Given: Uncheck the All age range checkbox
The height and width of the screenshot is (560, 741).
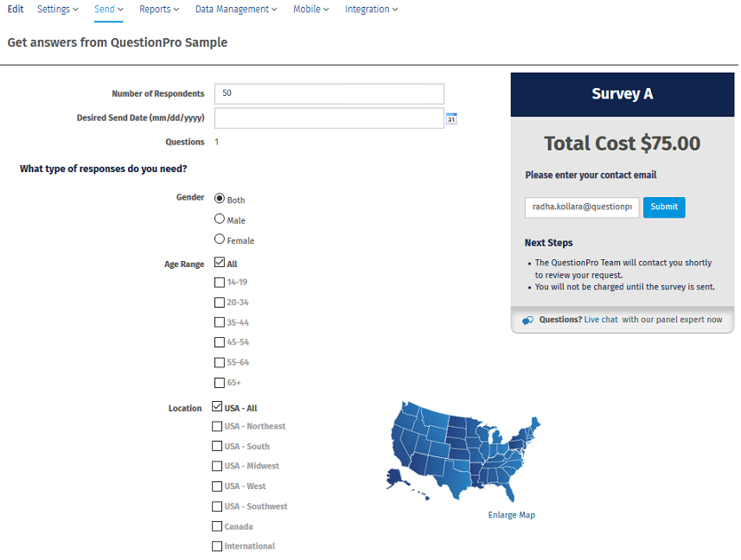Looking at the screenshot, I should [220, 262].
